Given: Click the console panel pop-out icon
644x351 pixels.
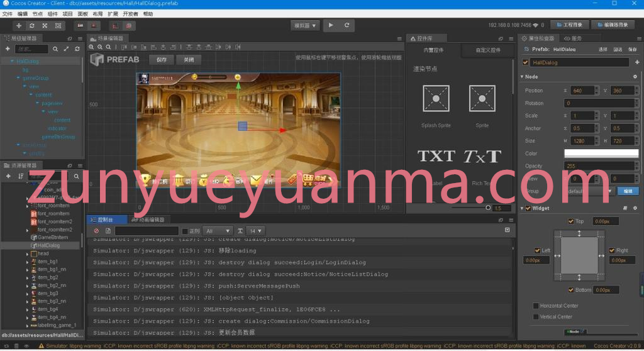Looking at the screenshot, I should (501, 220).
